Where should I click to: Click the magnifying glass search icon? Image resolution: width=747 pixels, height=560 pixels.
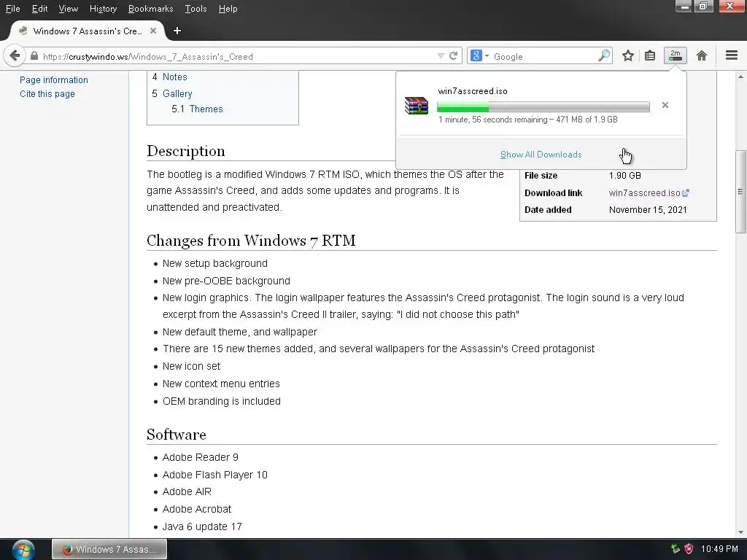click(603, 55)
